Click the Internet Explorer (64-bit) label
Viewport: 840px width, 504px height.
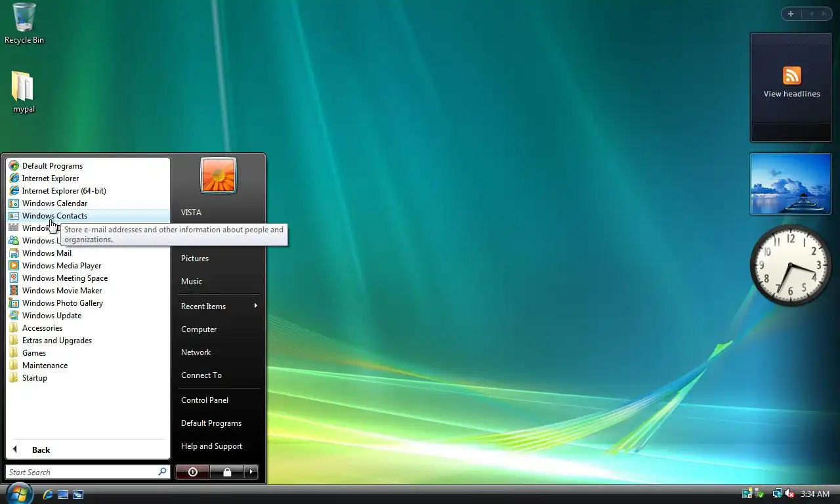click(x=64, y=191)
